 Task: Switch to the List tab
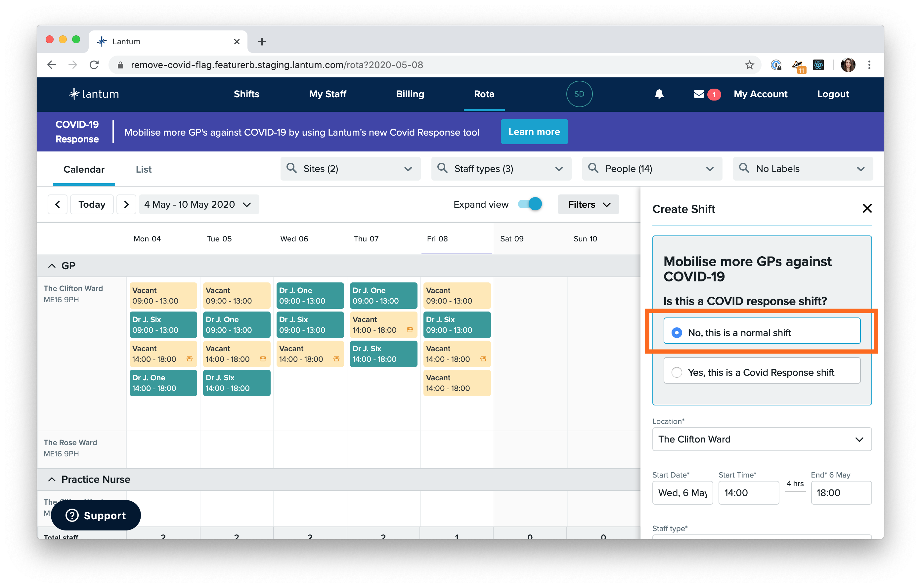coord(144,169)
